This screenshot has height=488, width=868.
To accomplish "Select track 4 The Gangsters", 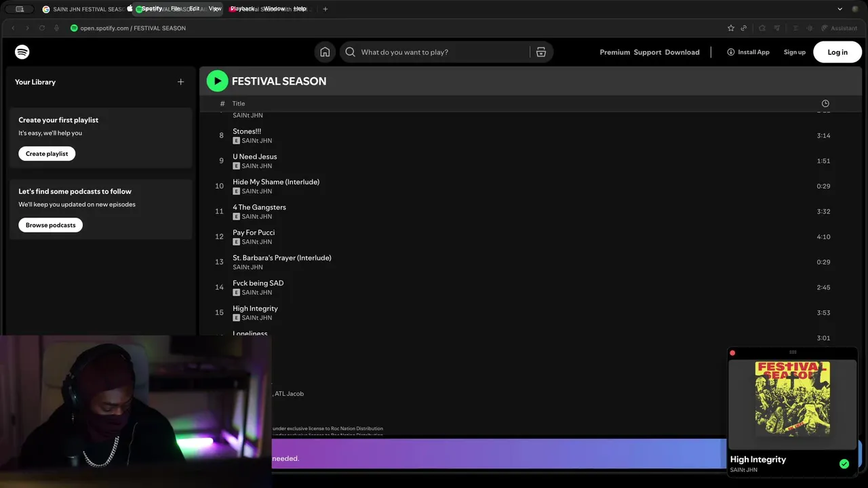I will tap(259, 207).
